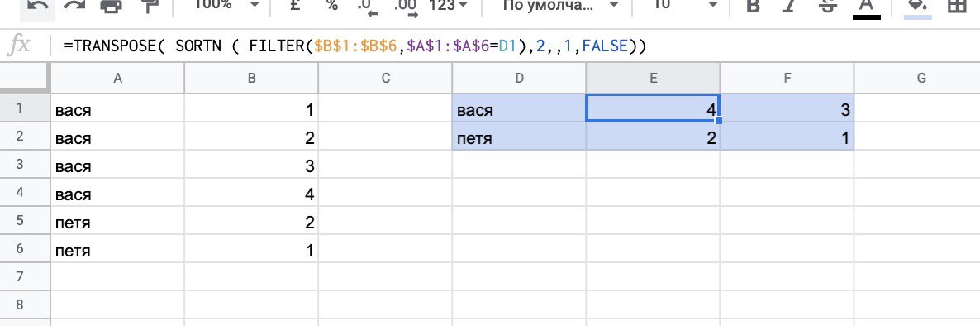980x326 pixels.
Task: Select column C header
Action: point(385,79)
